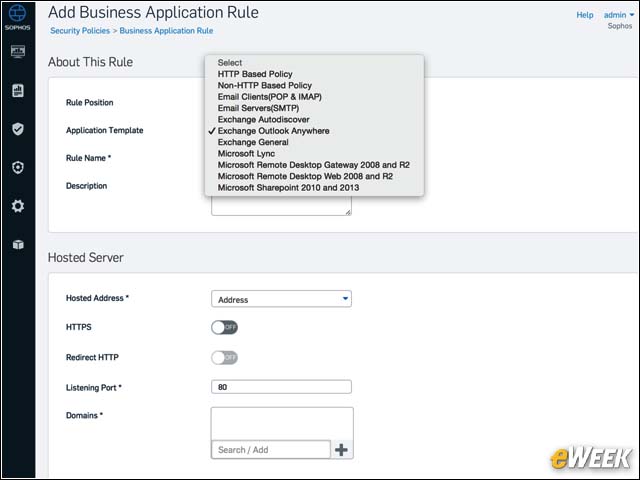This screenshot has width=640, height=480.
Task: Click the Description text area
Action: (281, 205)
